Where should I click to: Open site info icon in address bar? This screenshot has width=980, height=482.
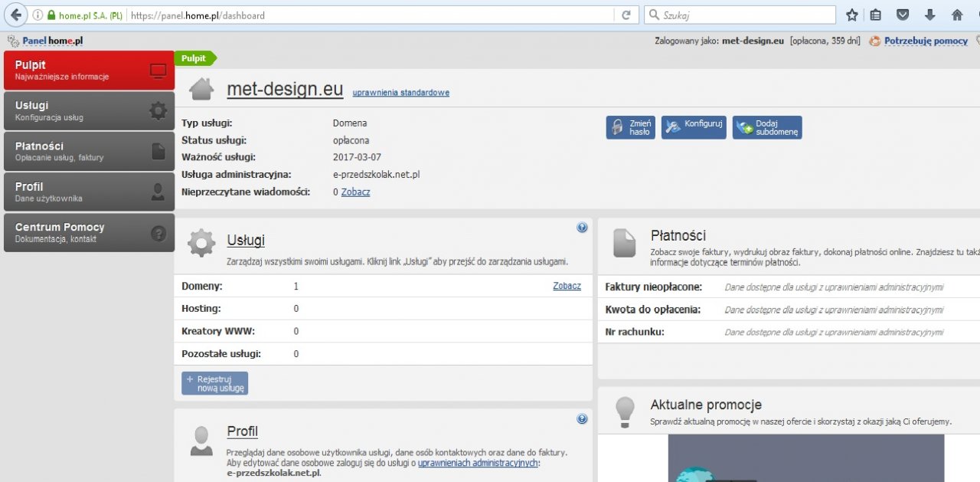tap(38, 15)
